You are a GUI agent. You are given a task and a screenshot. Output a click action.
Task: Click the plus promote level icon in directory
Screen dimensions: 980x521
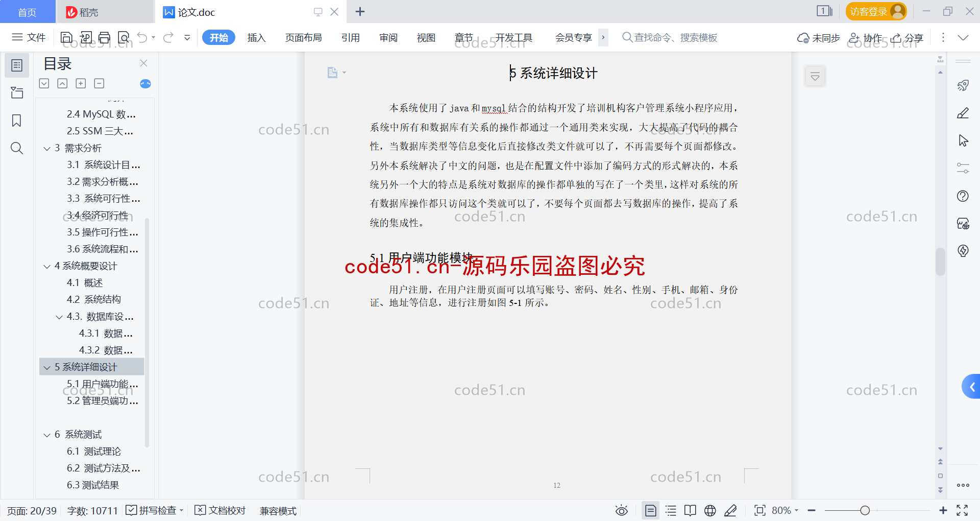click(81, 83)
